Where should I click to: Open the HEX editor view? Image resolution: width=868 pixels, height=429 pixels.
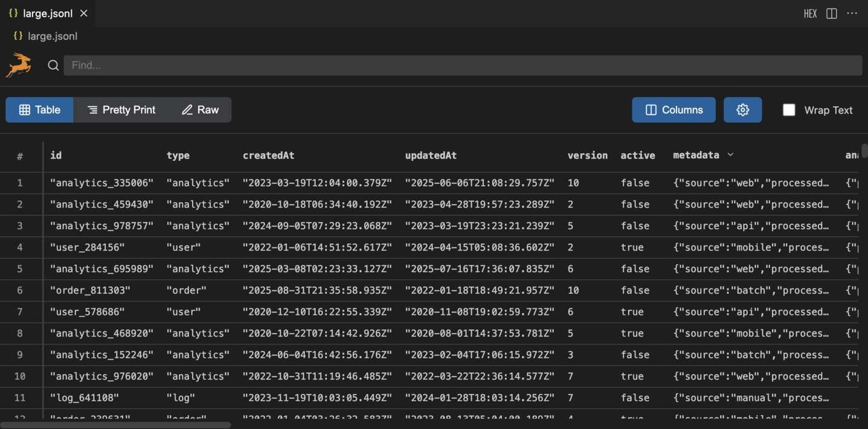click(x=810, y=13)
